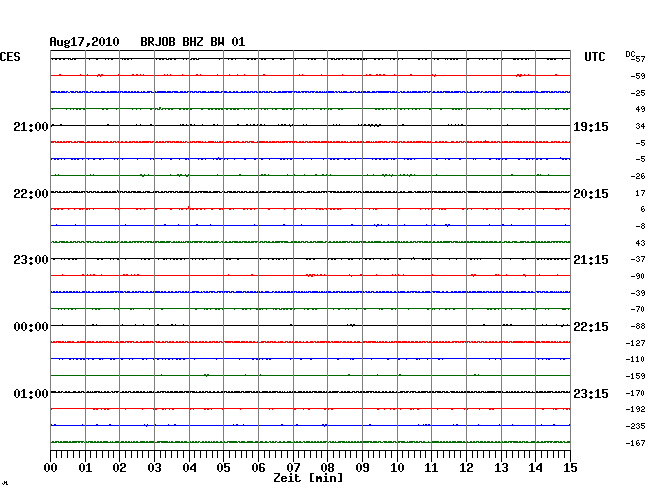650x494 pixels.
Task: Click DC offset value -39
Action: [638, 293]
